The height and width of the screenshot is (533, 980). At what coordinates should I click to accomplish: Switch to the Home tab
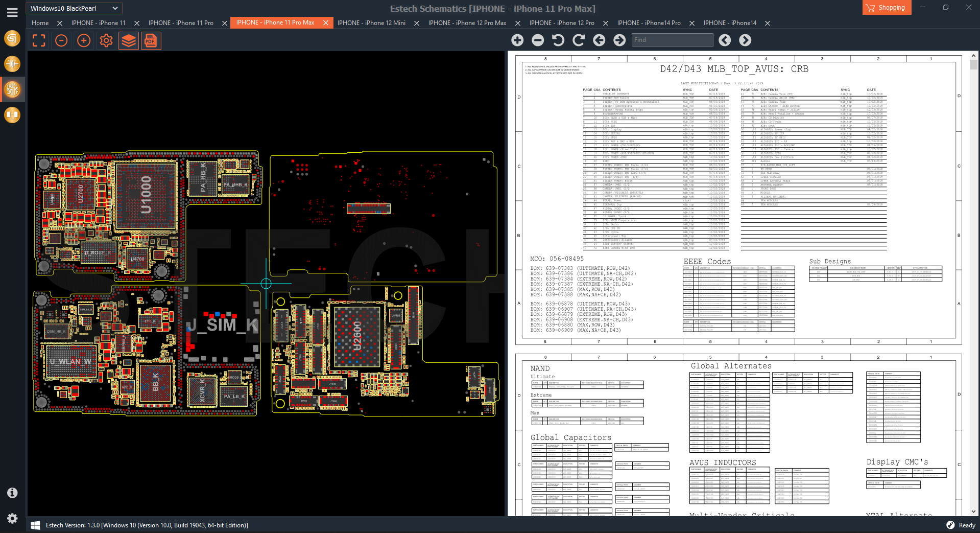40,23
